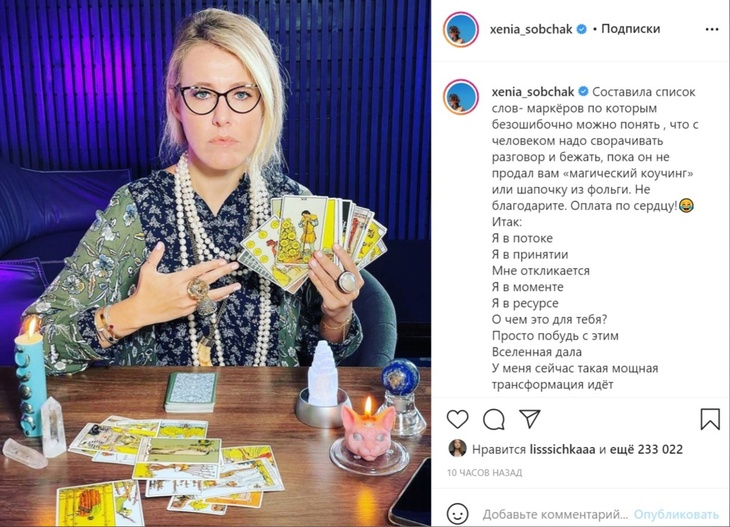Toggle the Подписки following button
The height and width of the screenshot is (527, 730).
[630, 29]
